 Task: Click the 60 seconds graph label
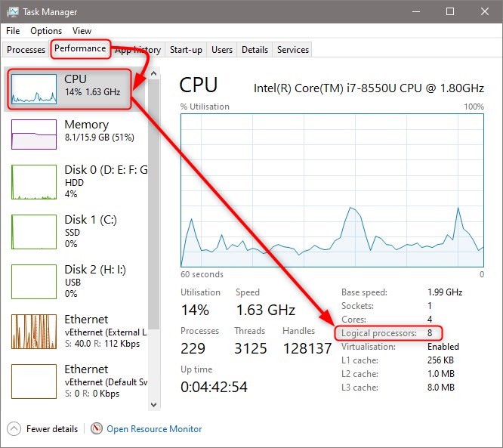pos(202,274)
